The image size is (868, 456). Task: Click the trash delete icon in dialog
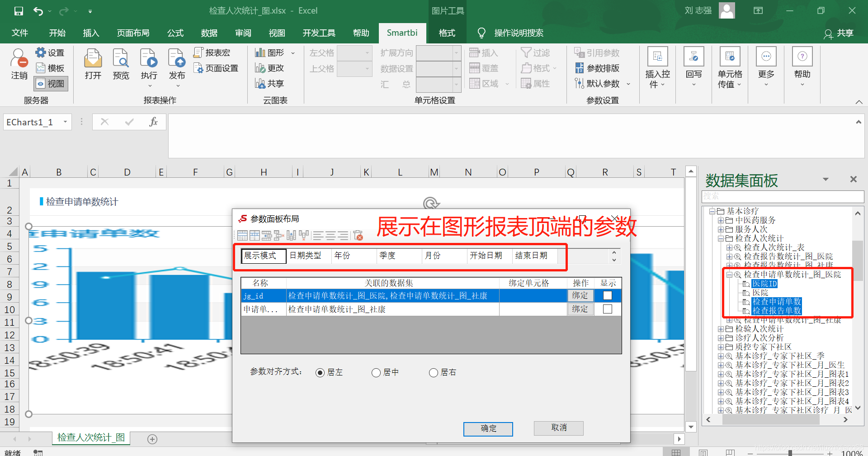tap(359, 235)
